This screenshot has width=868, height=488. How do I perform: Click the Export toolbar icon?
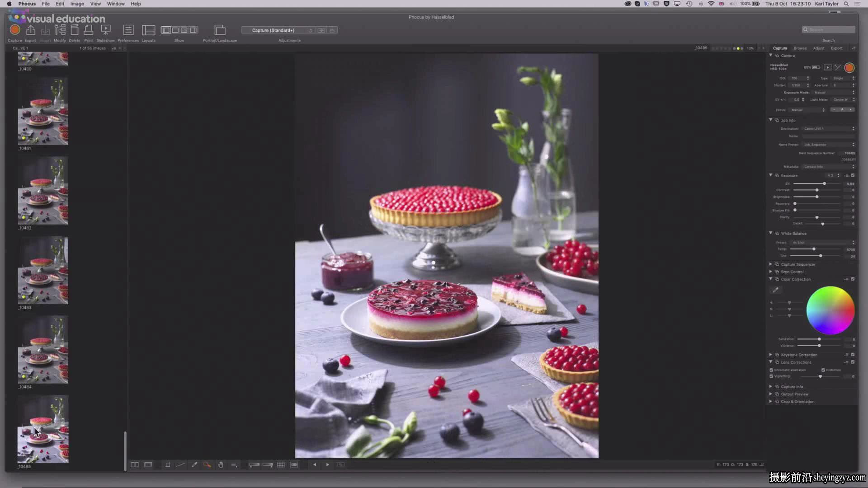pyautogui.click(x=31, y=30)
